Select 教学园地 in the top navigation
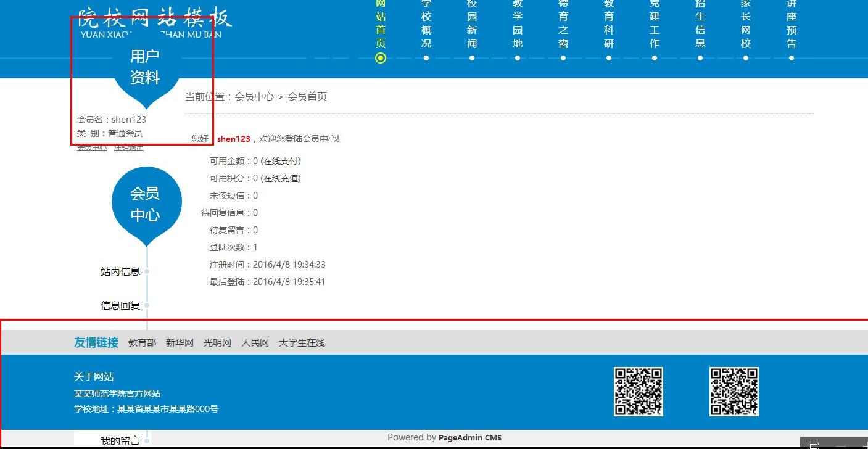The width and height of the screenshot is (868, 449). pos(518,25)
